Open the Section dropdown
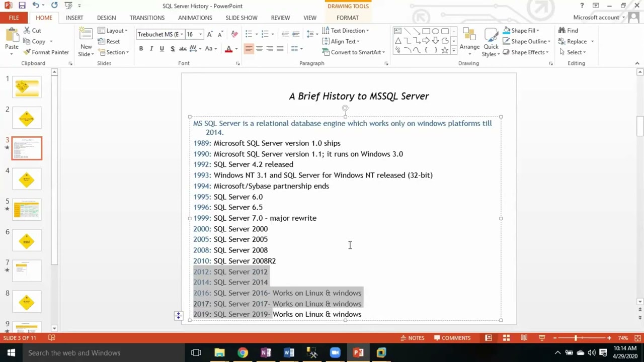The image size is (644, 362). coord(113,52)
